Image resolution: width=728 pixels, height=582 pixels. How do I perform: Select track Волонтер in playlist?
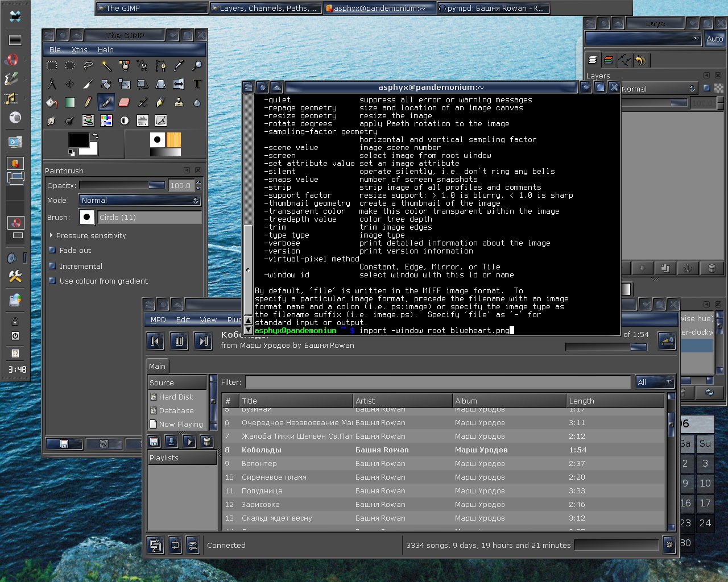click(x=444, y=463)
